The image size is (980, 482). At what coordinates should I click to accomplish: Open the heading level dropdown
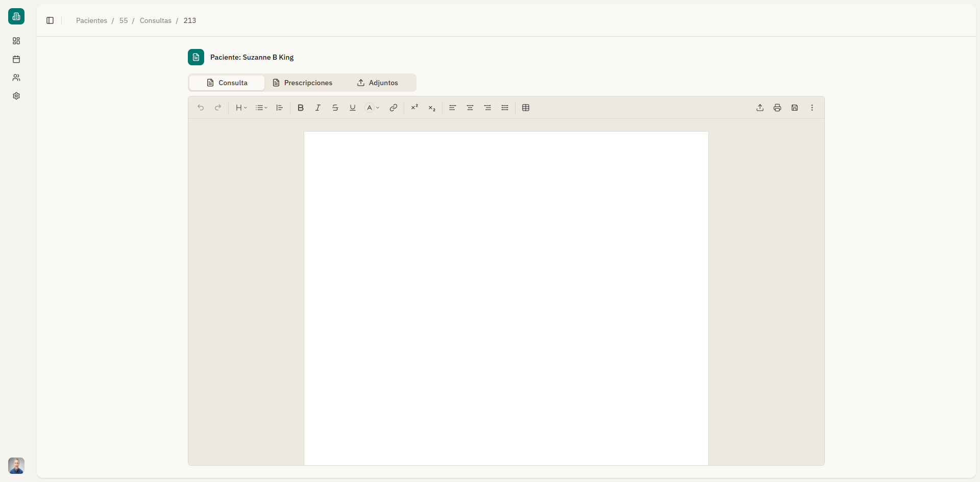coord(241,108)
